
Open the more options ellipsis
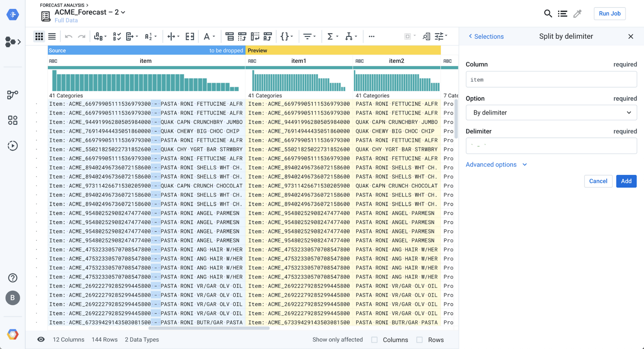coord(372,36)
